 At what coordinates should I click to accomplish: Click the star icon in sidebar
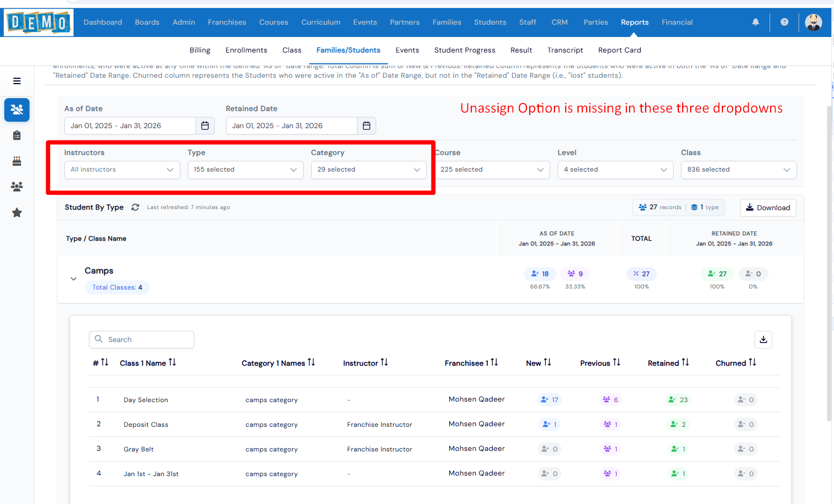pyautogui.click(x=17, y=213)
